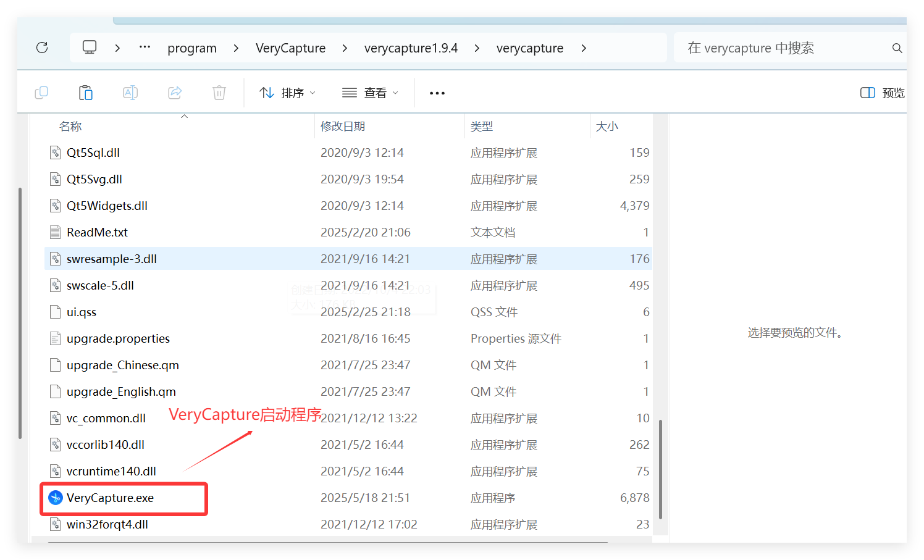Screen dimensions: 924x560
Task: Click the type cell Properties 源文件
Action: [x=516, y=338]
